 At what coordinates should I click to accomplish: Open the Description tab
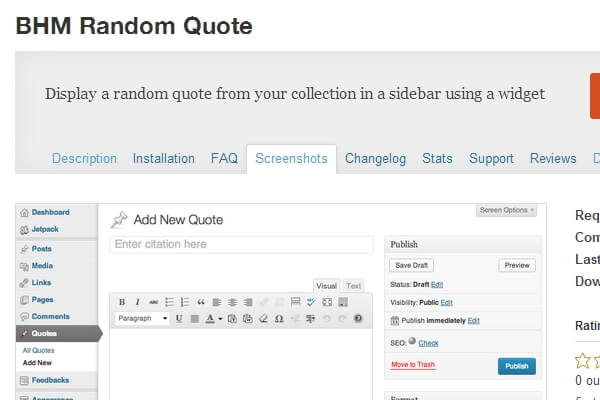[85, 158]
